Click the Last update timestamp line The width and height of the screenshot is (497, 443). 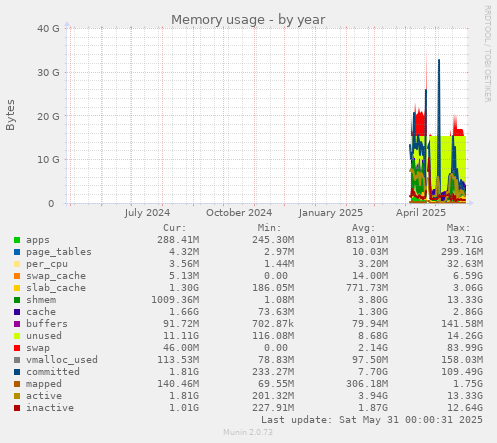372,420
